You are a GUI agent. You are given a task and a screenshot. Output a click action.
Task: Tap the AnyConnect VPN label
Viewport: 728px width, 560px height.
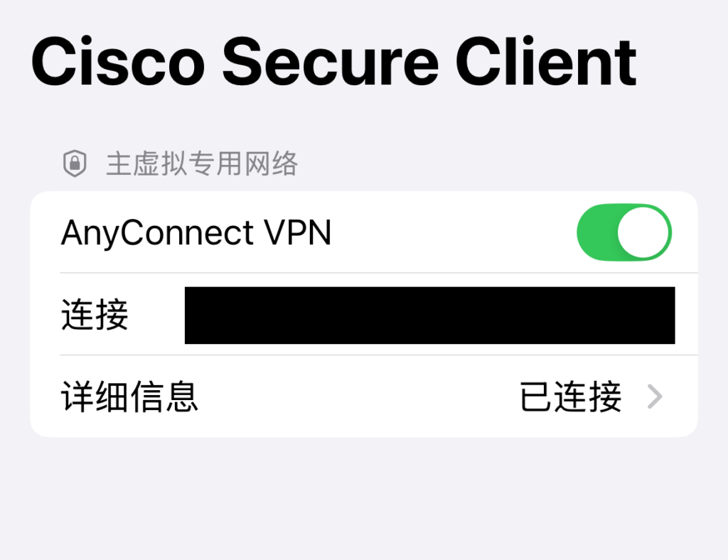[x=196, y=232]
